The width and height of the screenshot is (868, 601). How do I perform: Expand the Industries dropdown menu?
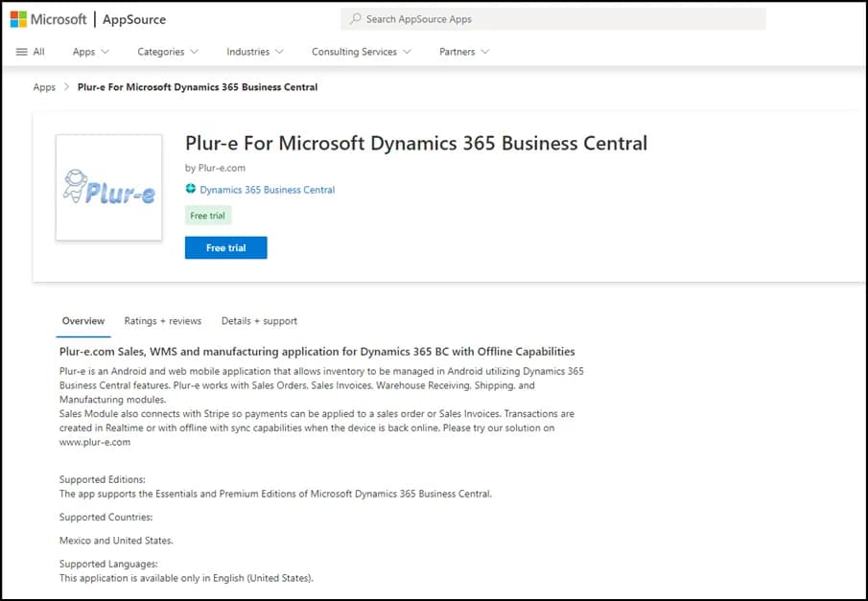tap(254, 52)
